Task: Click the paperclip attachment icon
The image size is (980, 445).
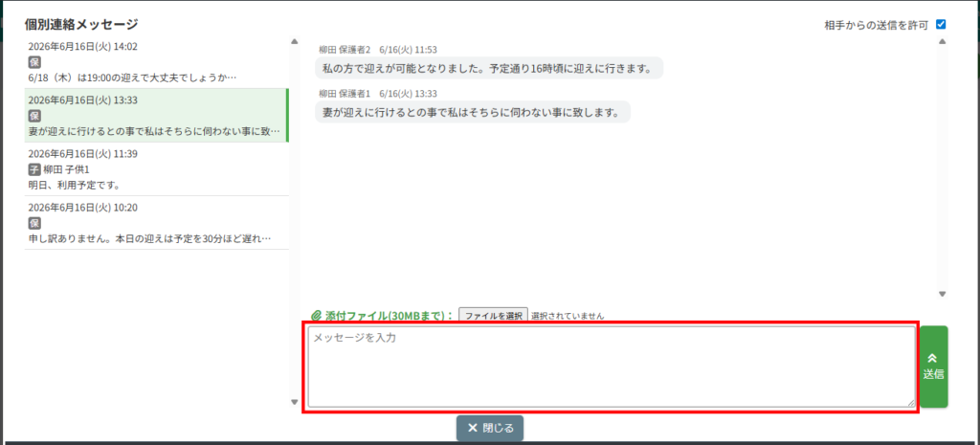Action: [316, 316]
